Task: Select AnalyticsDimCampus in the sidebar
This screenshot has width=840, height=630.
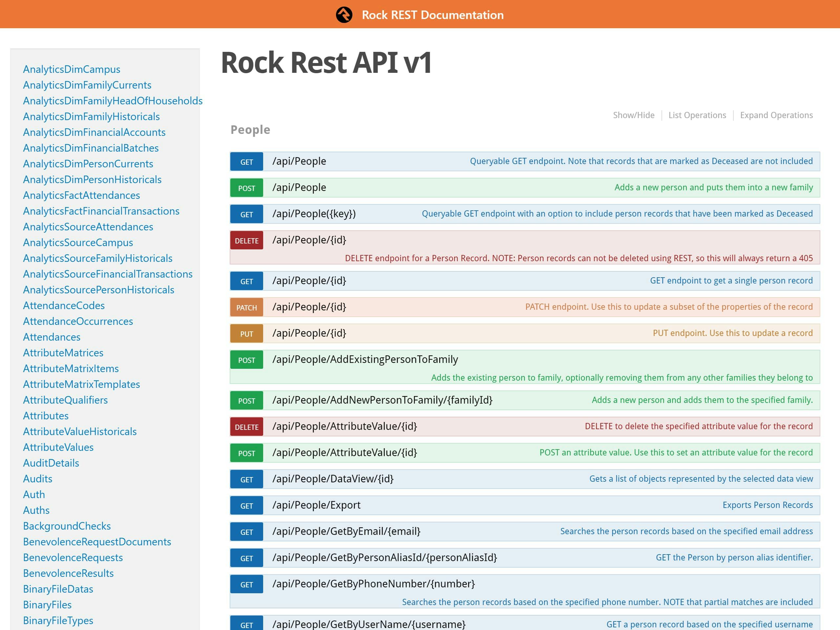Action: point(72,69)
